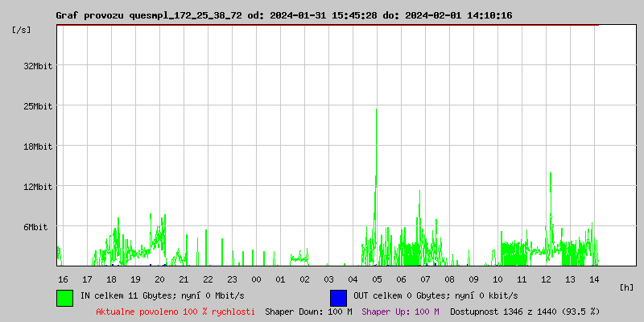Click the graph title 'Graf provozu quesmpl_172_25_38_72'
The height and width of the screenshot is (322, 644).
(159, 15)
